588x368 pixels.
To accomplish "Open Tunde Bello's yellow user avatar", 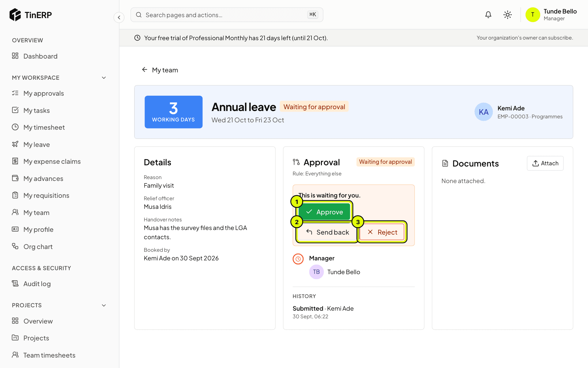I will 533,15.
